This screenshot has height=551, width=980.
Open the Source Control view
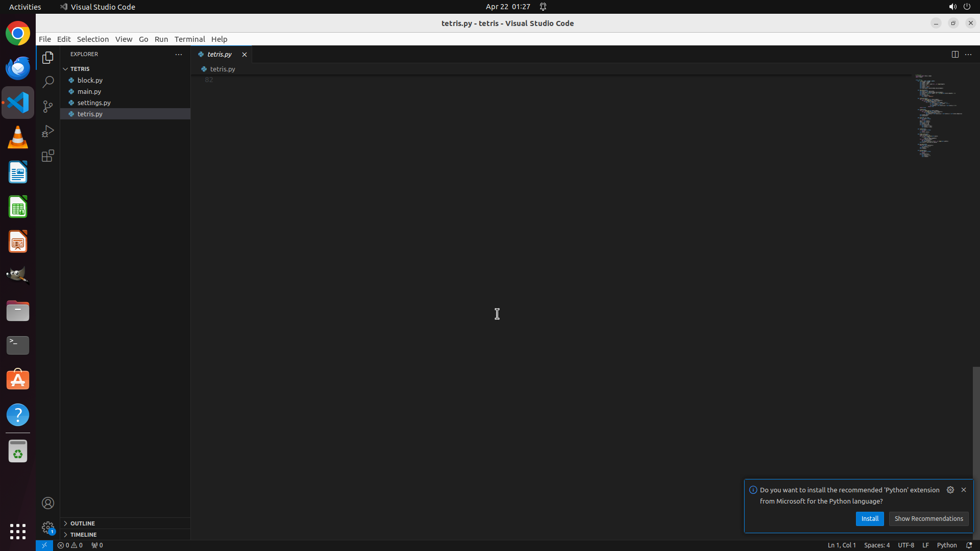click(48, 107)
